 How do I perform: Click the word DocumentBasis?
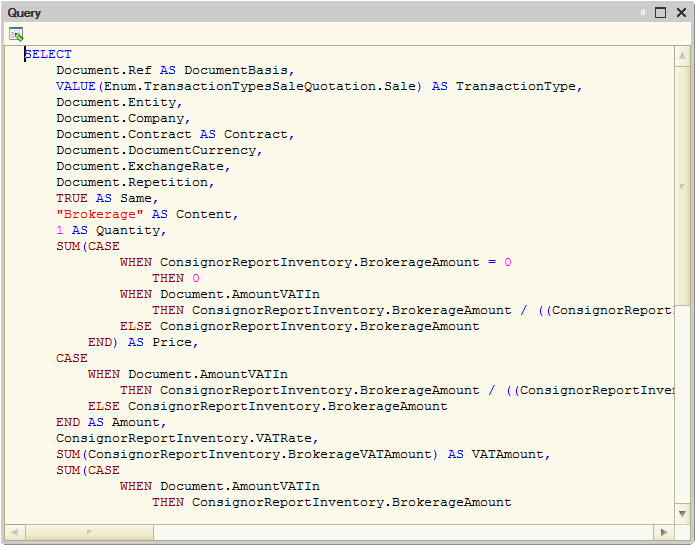(x=236, y=70)
